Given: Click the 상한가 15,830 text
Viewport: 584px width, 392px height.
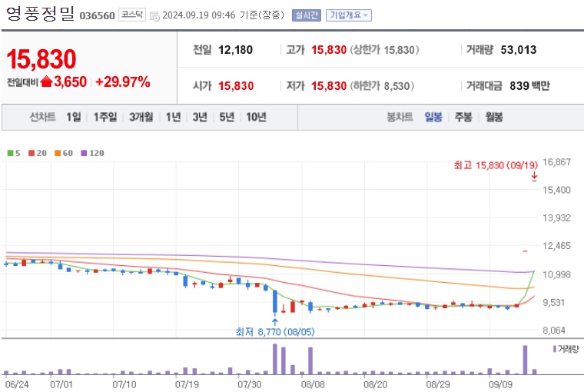Looking at the screenshot, I should (384, 49).
